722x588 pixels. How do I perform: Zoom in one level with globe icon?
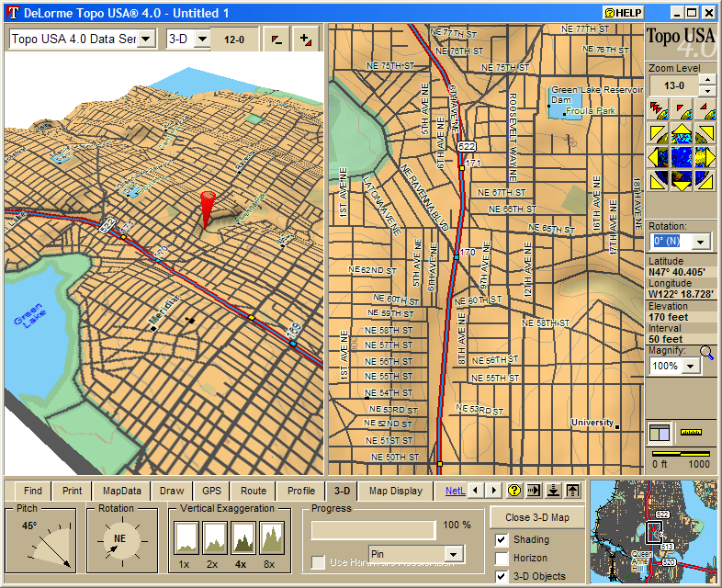(x=705, y=109)
